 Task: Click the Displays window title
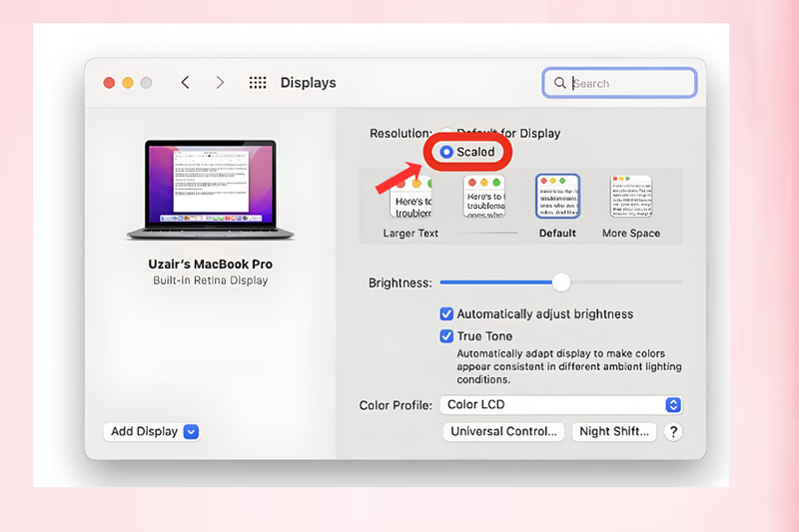tap(308, 83)
